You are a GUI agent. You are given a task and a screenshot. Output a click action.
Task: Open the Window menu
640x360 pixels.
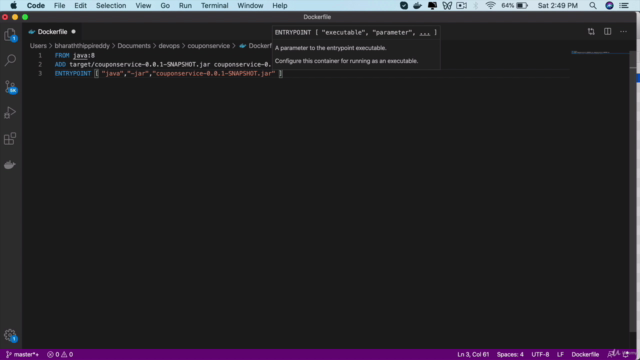pos(250,6)
